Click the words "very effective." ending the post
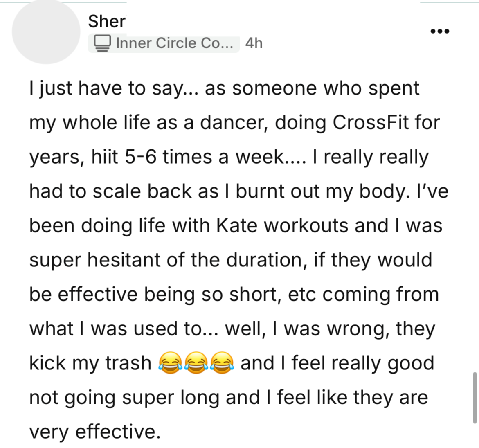The image size is (479, 448). point(94,432)
